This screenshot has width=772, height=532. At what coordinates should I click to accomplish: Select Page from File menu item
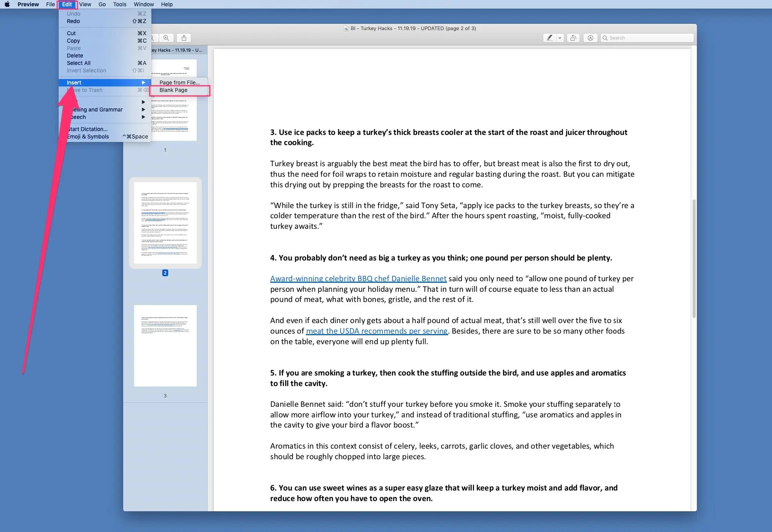pos(179,83)
